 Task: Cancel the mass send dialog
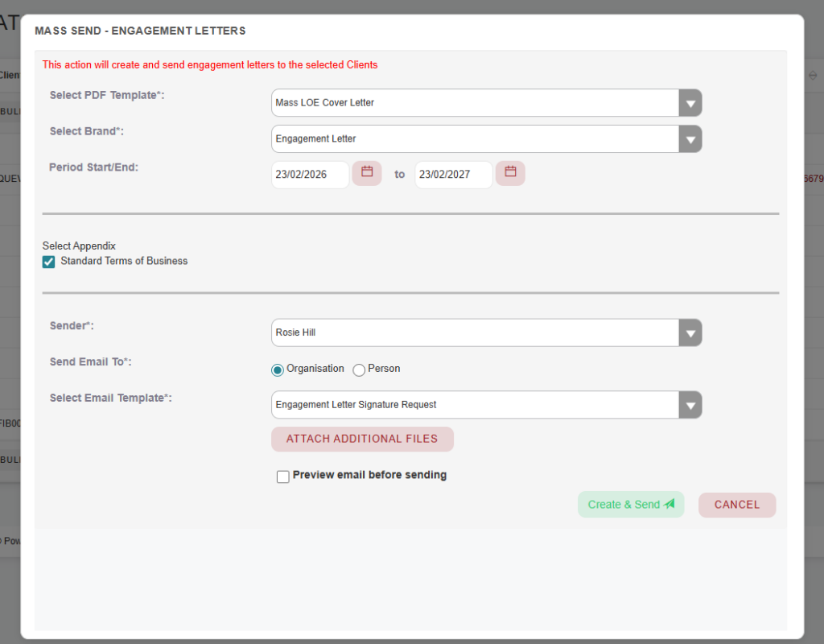pyautogui.click(x=736, y=505)
